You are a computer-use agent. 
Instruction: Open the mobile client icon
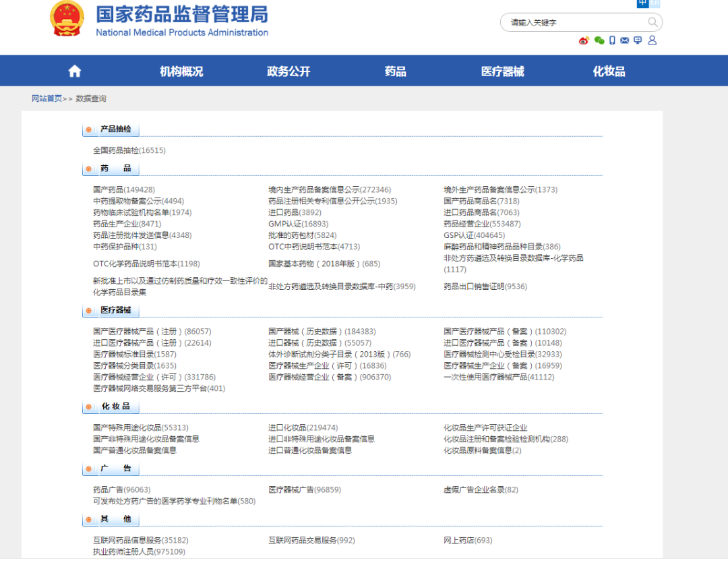tap(612, 40)
